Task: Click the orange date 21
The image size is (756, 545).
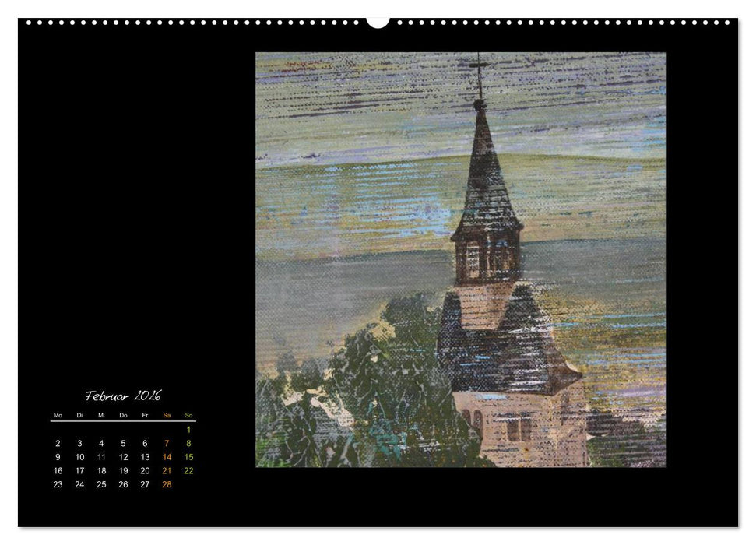Action: point(165,470)
